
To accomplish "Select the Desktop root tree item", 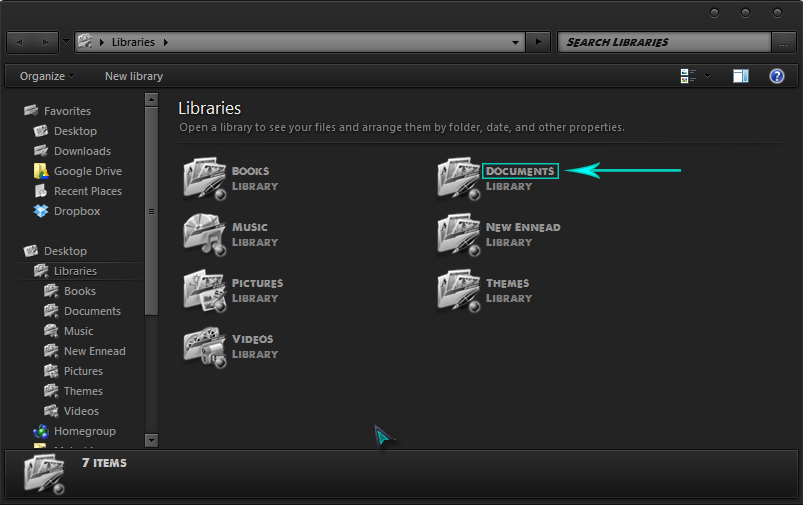I will tap(65, 251).
